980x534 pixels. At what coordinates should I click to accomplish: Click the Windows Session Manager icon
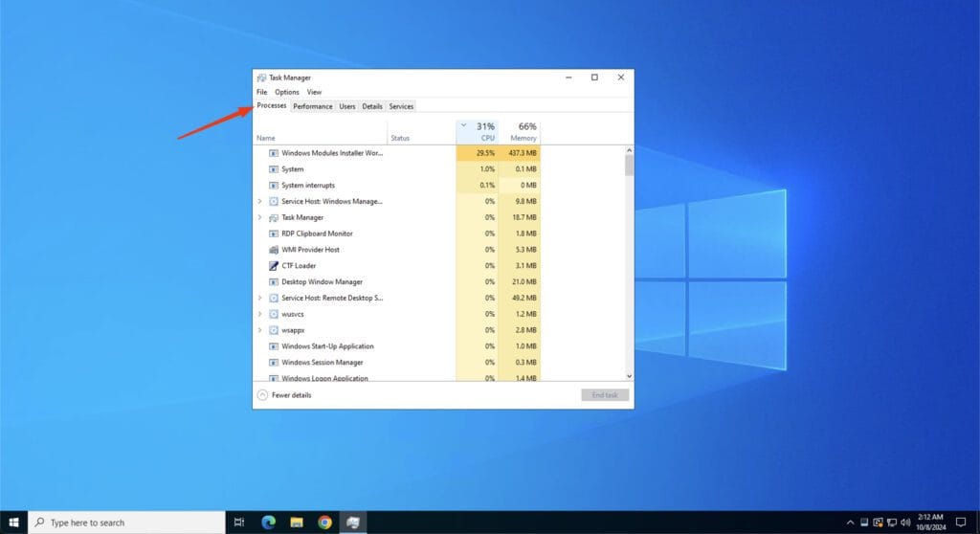[273, 363]
